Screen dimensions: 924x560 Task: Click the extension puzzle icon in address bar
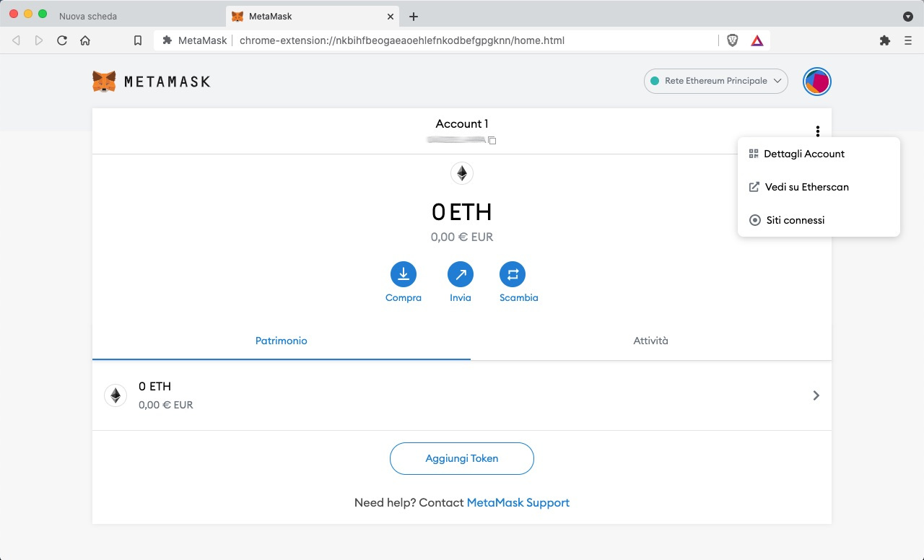tap(167, 40)
